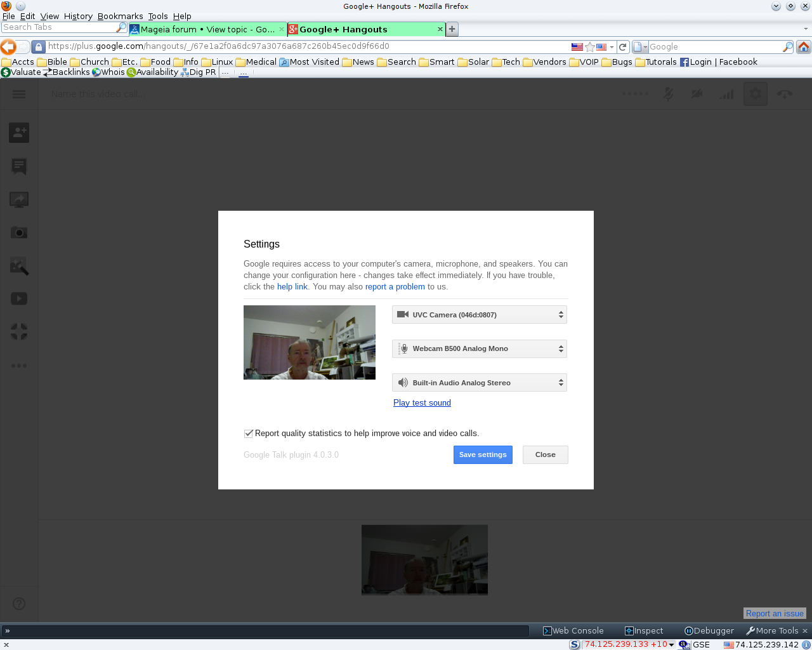This screenshot has width=812, height=650.
Task: Click the report a problem link
Action: (395, 287)
